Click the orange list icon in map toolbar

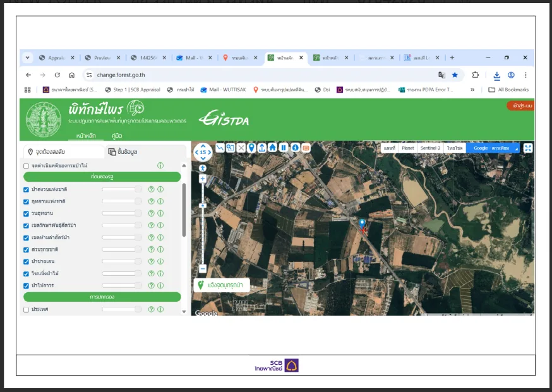pyautogui.click(x=306, y=148)
